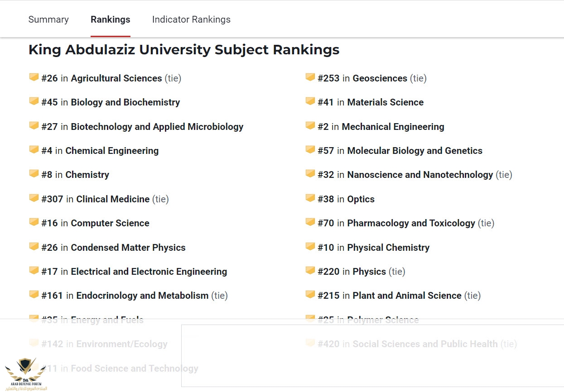
Task: Open Biology and Biochemistry ranking
Action: tap(125, 102)
